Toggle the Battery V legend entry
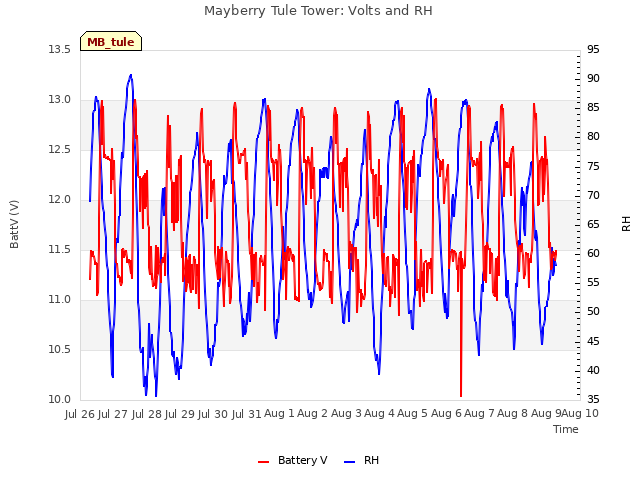This screenshot has height=480, width=640. click(293, 460)
